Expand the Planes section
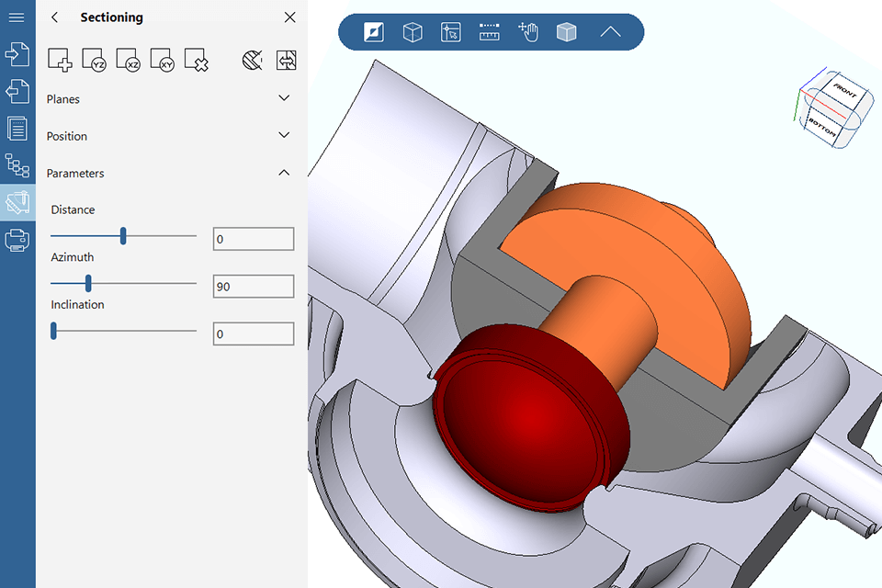This screenshot has height=588, width=882. point(284,98)
